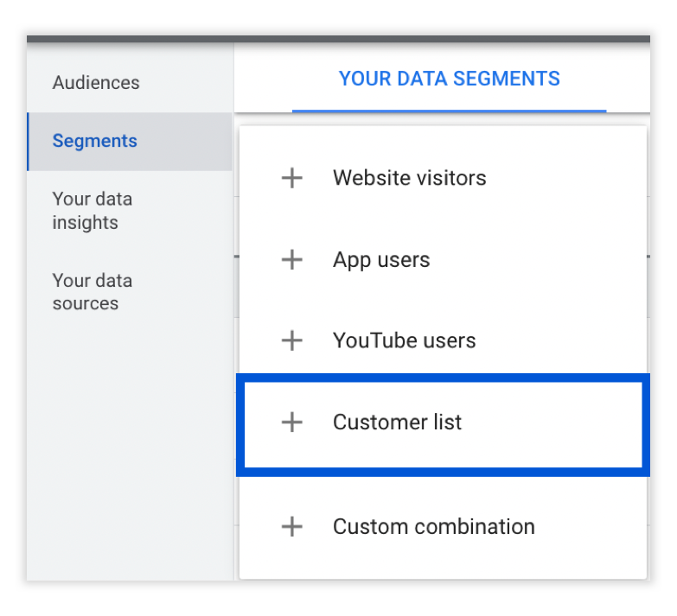The height and width of the screenshot is (616, 677).
Task: Click the plus icon beside Custom combination
Action: coord(292,526)
